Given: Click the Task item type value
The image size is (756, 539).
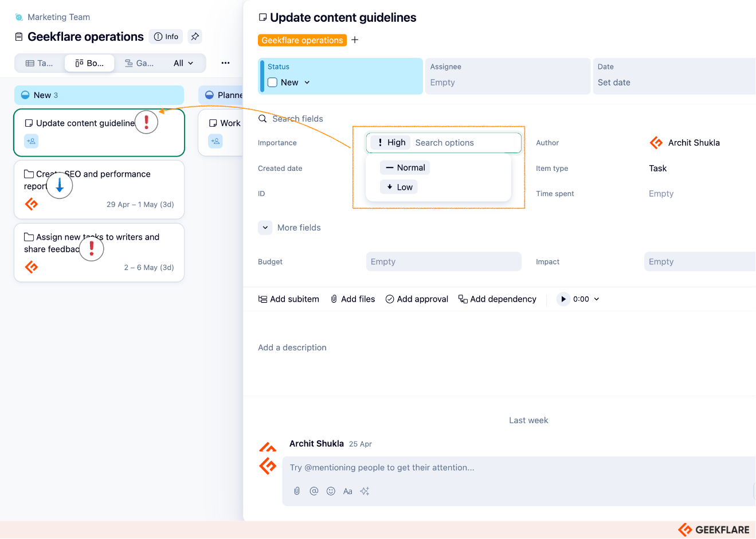Looking at the screenshot, I should (x=658, y=169).
